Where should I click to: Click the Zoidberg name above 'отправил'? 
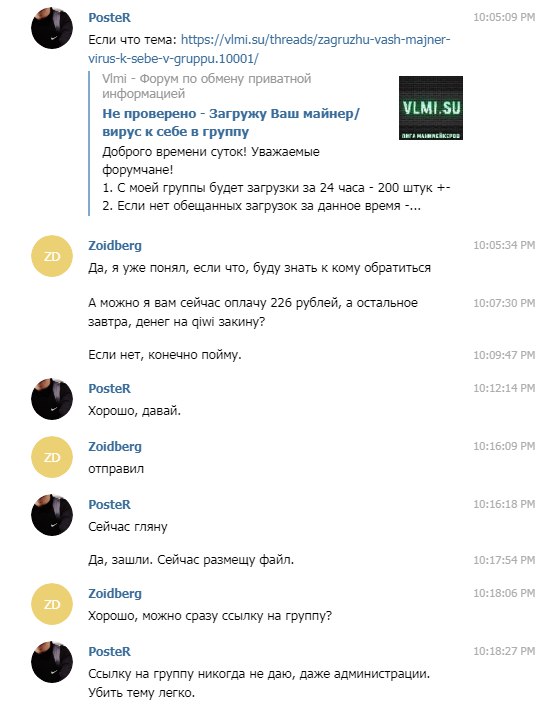pyautogui.click(x=115, y=446)
